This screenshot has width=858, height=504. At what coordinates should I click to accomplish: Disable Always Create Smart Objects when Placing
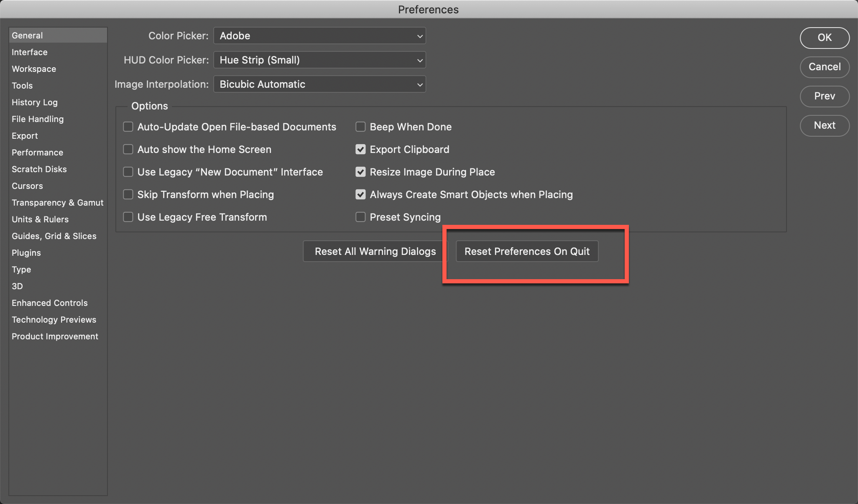360,194
